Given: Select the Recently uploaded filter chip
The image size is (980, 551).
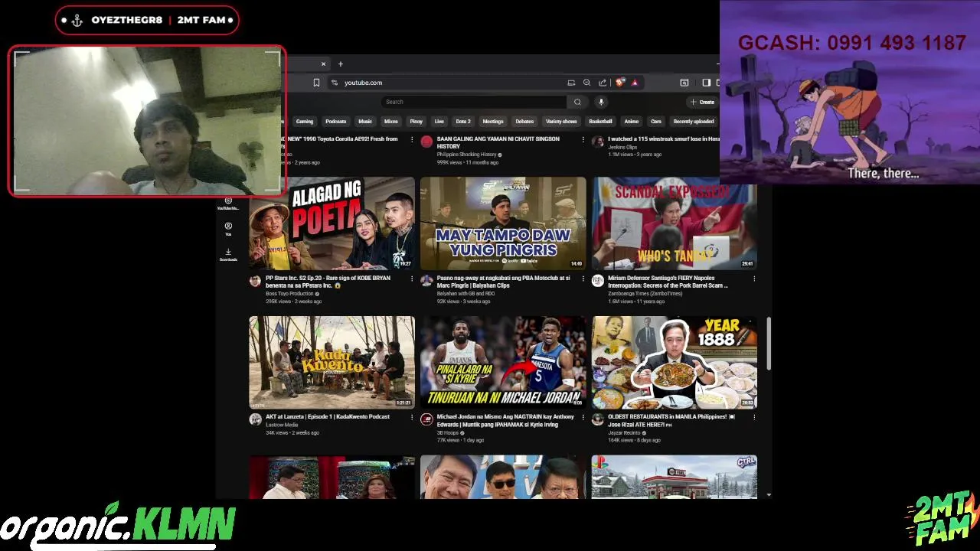Looking at the screenshot, I should point(694,122).
